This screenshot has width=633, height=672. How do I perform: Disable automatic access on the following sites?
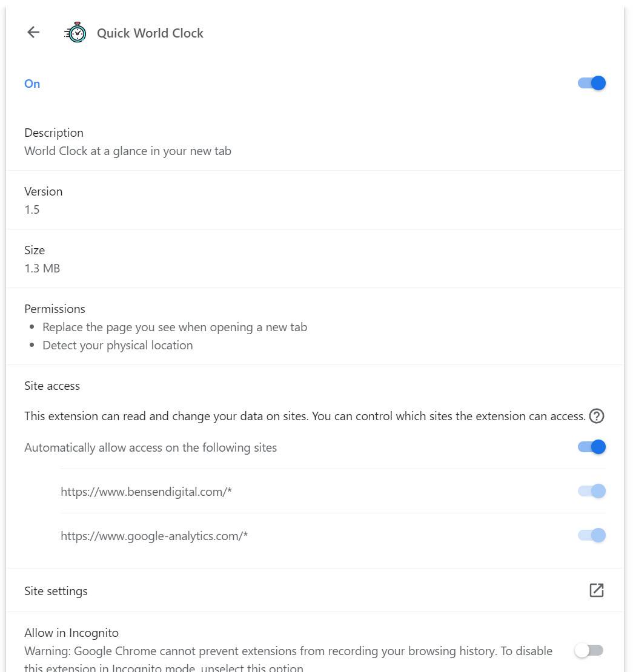coord(592,447)
